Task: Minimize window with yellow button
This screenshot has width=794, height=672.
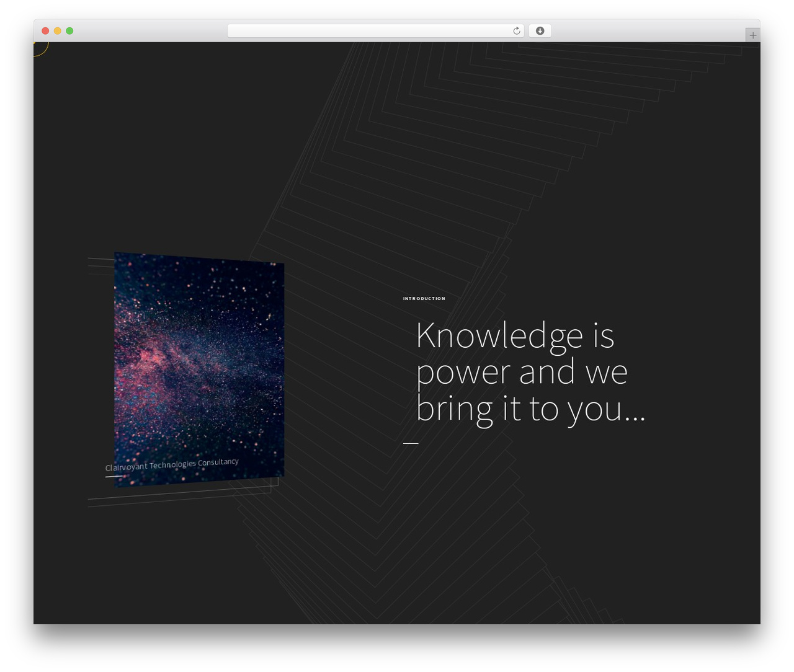Action: (x=57, y=31)
